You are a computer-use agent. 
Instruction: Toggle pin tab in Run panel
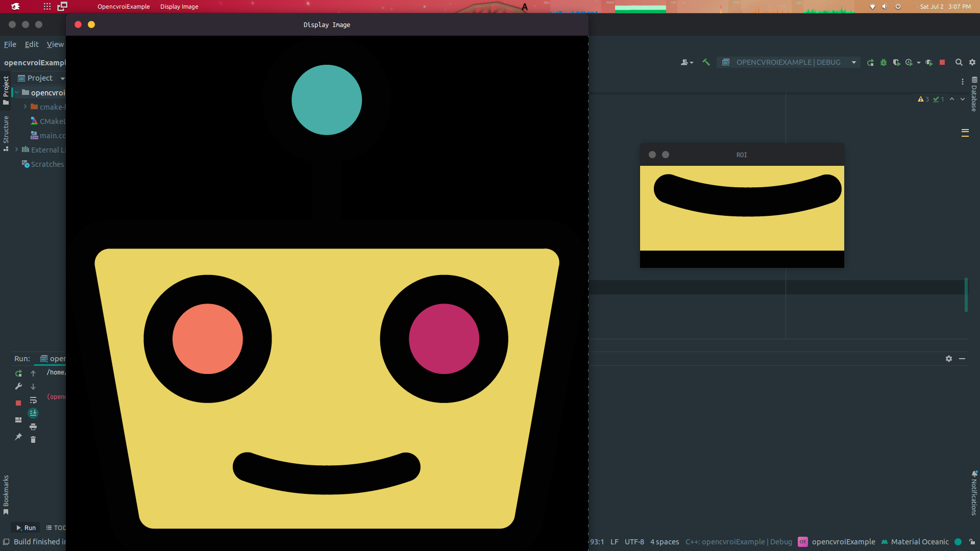pyautogui.click(x=18, y=437)
